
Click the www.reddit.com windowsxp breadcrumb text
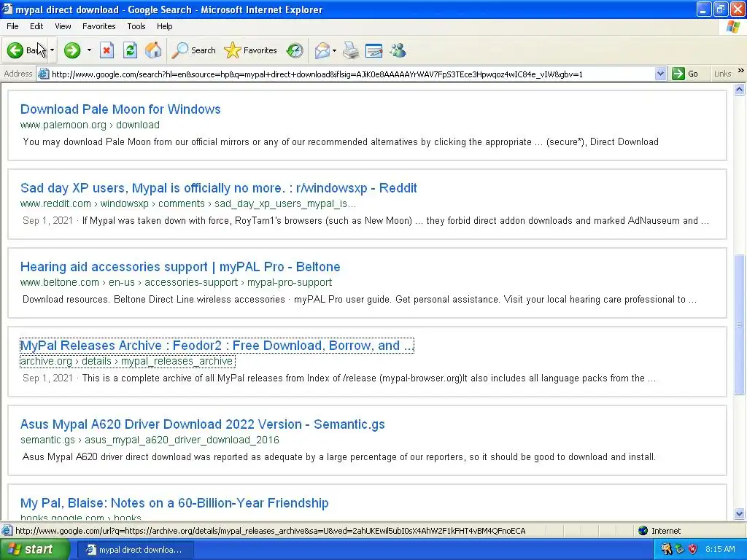[187, 203]
